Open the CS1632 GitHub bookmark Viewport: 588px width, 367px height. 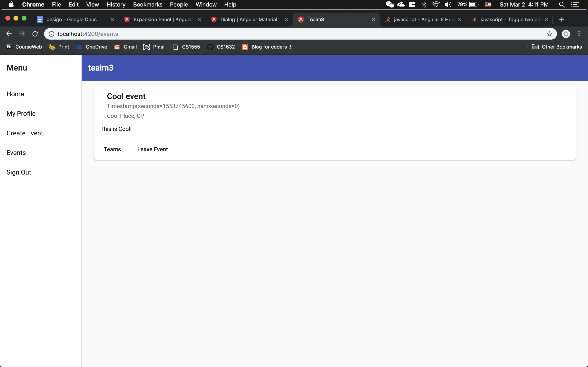pos(221,47)
